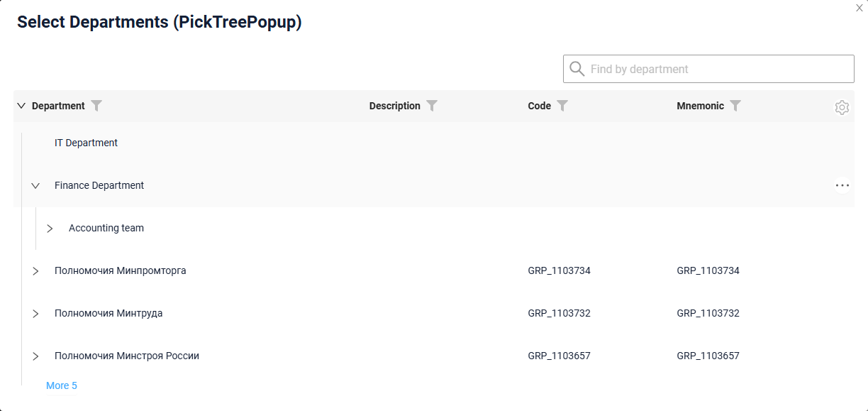The height and width of the screenshot is (411, 868).
Task: Sort by the Mnemonic column header
Action: (701, 106)
